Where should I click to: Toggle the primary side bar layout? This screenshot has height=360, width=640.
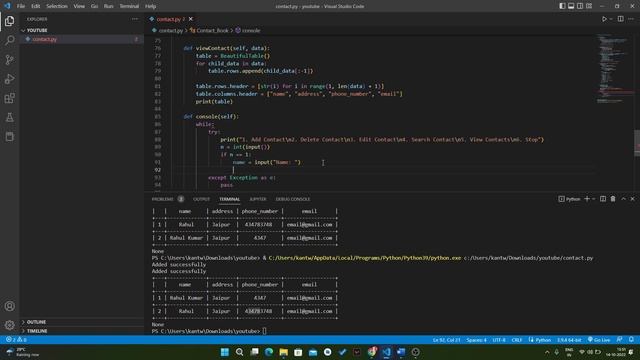click(x=562, y=6)
